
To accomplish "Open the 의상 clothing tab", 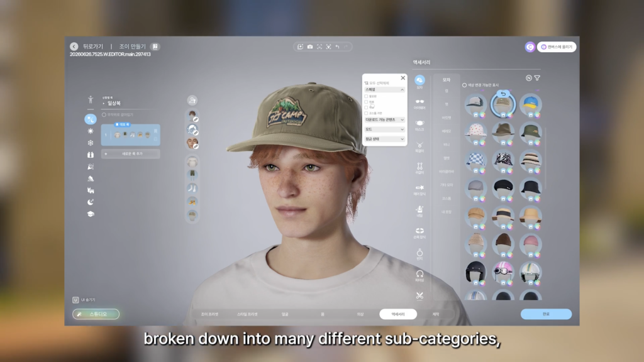I will 360,314.
